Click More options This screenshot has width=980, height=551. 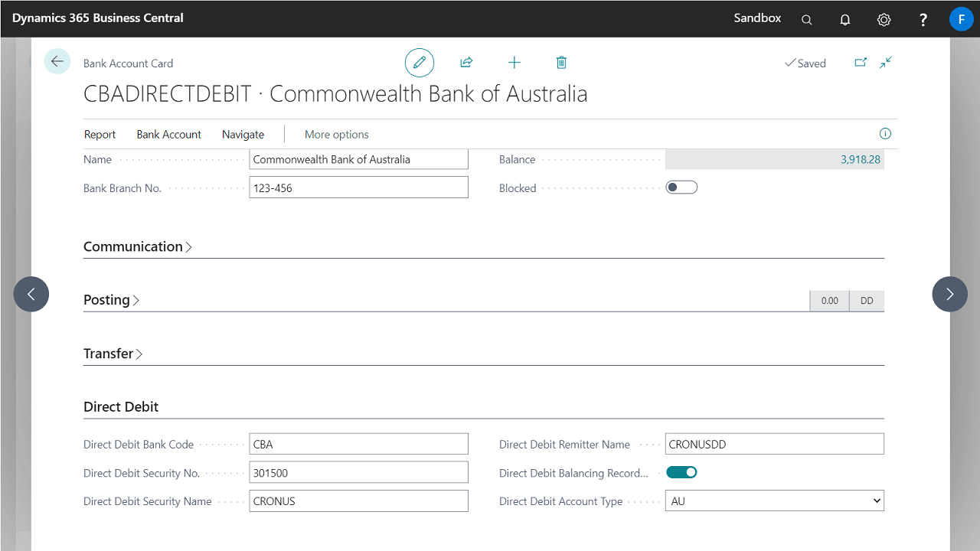336,134
